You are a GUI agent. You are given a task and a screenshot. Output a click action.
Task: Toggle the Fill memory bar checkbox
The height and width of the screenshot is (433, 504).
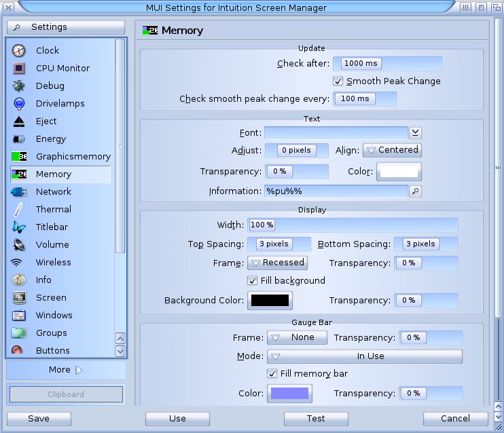click(x=272, y=373)
